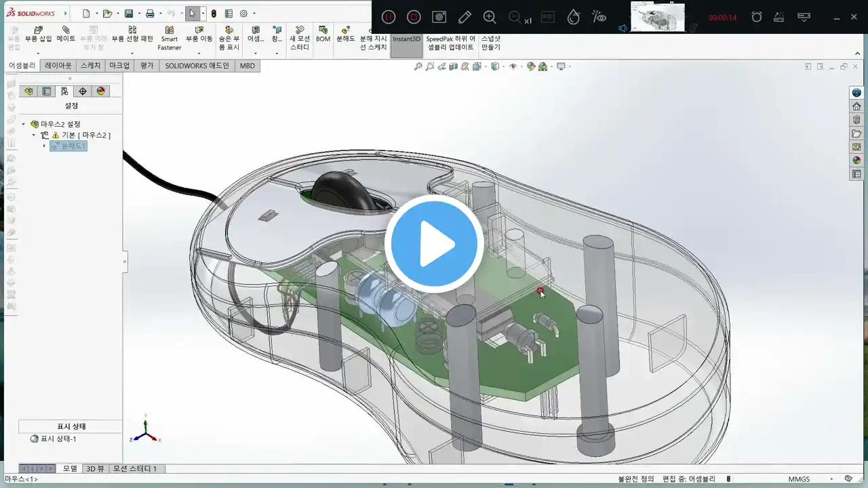Play the video with center play button

tap(434, 244)
